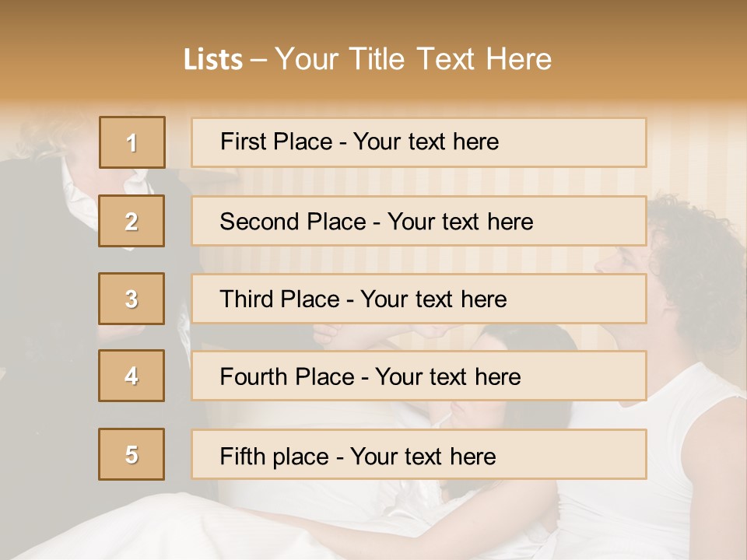The height and width of the screenshot is (560, 747).
Task: Click the "First Place - Your text here" bar
Action: [419, 142]
